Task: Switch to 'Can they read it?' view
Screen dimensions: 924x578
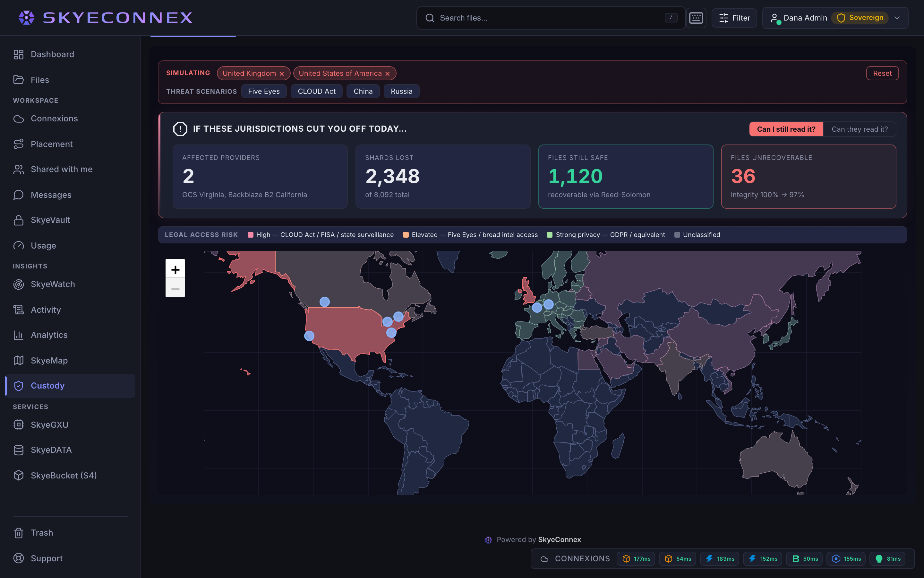Action: click(860, 129)
